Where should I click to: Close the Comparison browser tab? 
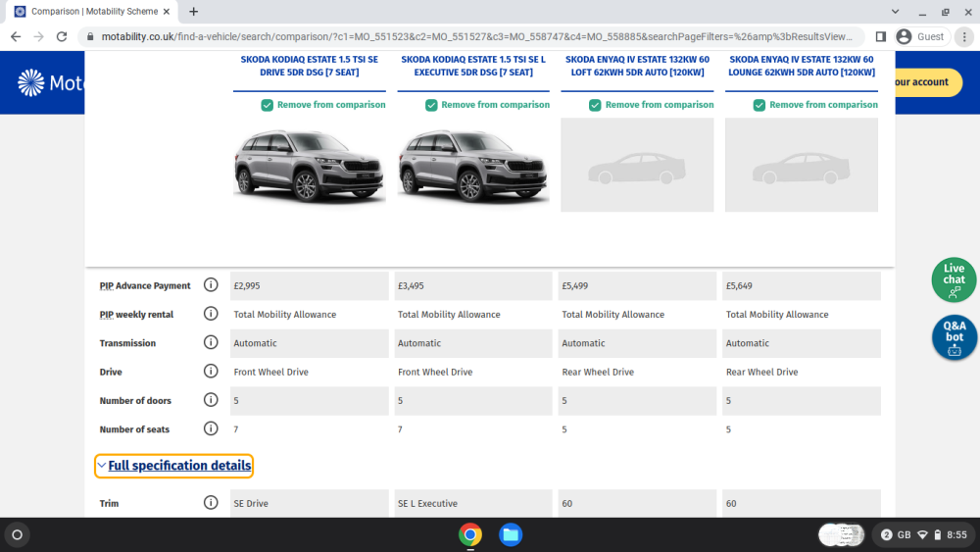[x=167, y=11]
